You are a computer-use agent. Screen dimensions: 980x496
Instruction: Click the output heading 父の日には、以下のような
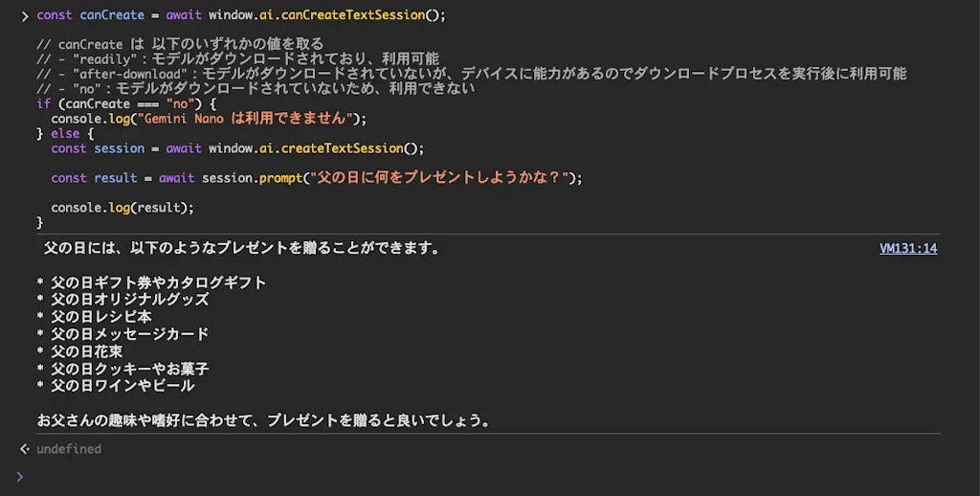[242, 248]
